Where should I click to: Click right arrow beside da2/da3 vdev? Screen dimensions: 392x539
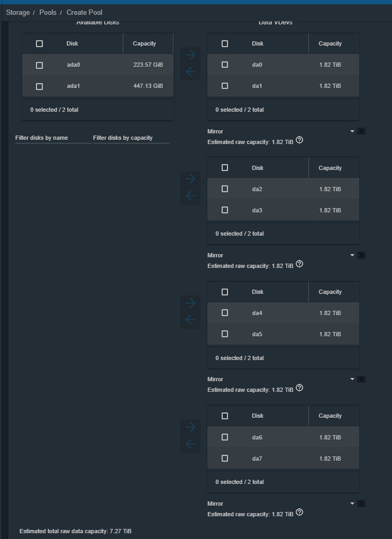(x=190, y=179)
